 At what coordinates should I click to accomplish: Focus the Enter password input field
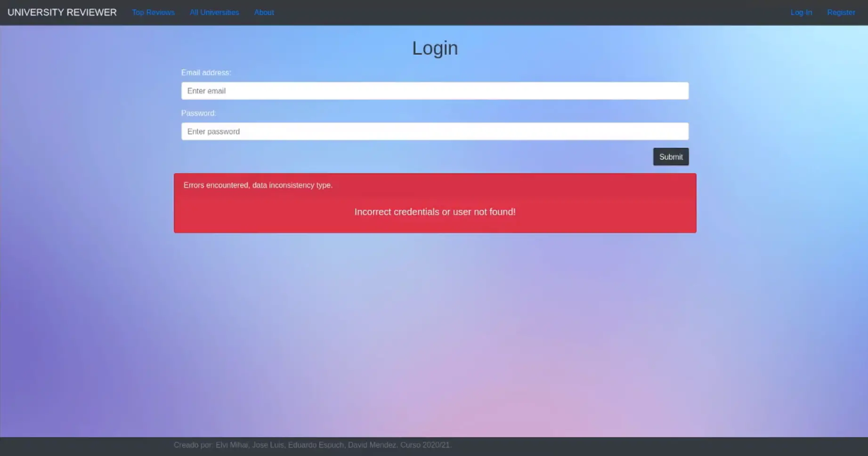(x=434, y=131)
